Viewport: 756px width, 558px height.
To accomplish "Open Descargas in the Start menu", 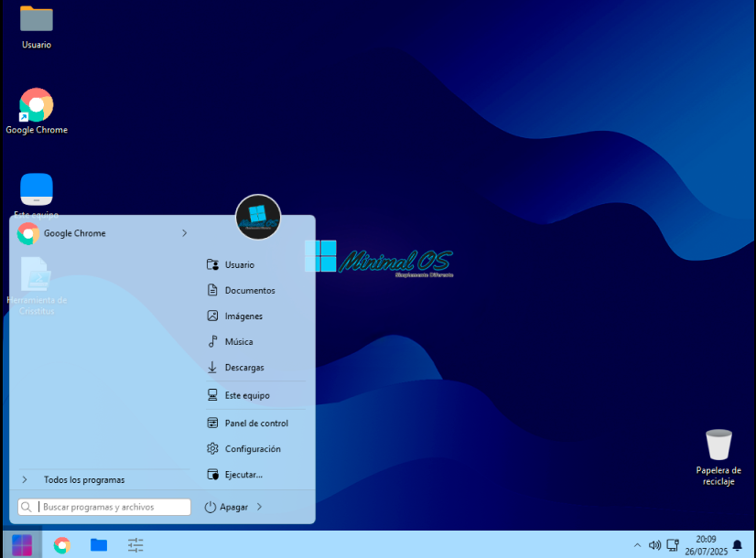I will tap(256, 367).
